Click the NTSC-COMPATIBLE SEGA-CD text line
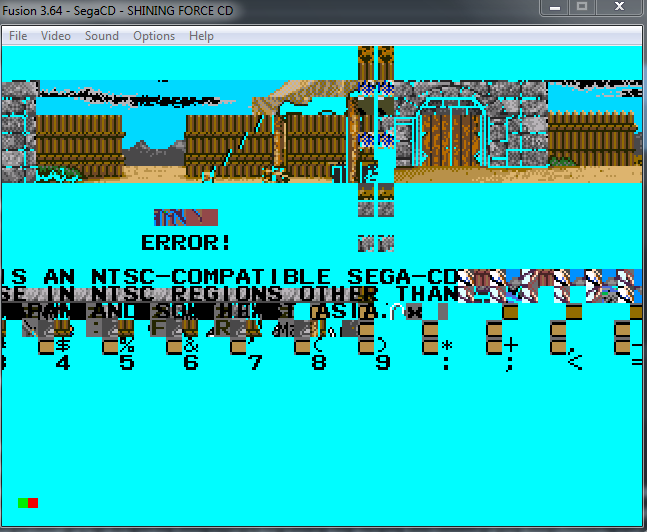647x532 pixels. click(230, 277)
